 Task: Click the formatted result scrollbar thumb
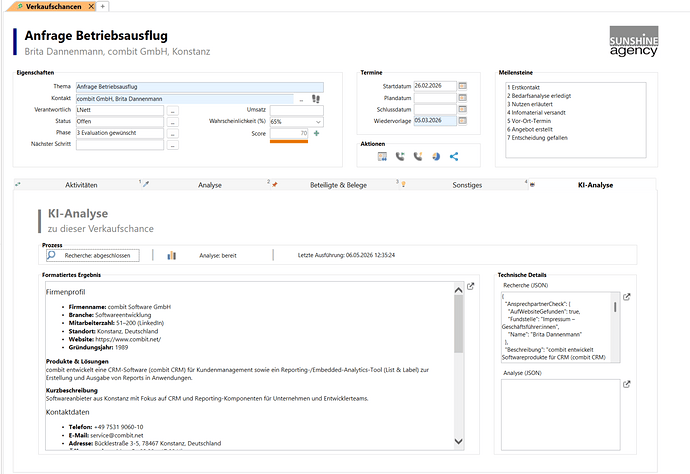point(459,323)
